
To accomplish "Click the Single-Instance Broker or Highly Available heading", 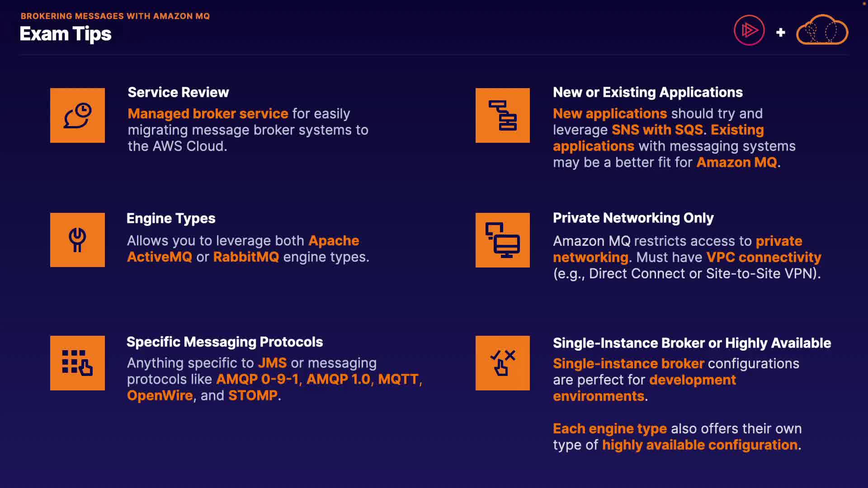I will [x=692, y=343].
